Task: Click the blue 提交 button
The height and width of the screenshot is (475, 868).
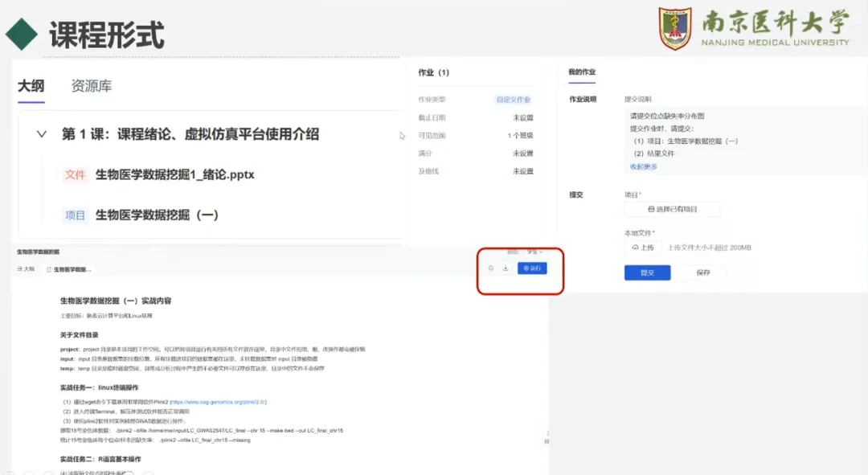Action: pyautogui.click(x=647, y=272)
